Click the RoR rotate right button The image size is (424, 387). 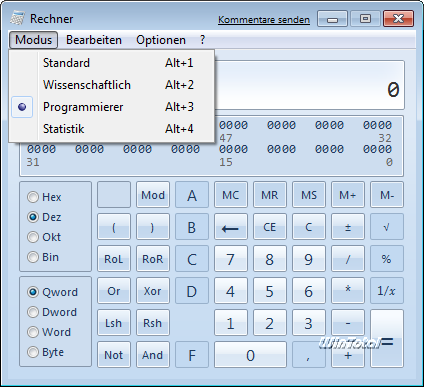(153, 259)
